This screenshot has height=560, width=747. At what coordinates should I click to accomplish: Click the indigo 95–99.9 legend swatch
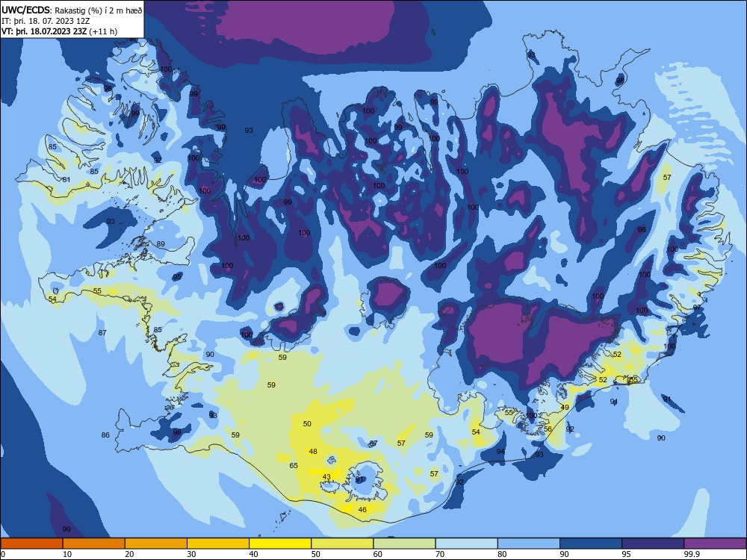pyautogui.click(x=653, y=544)
